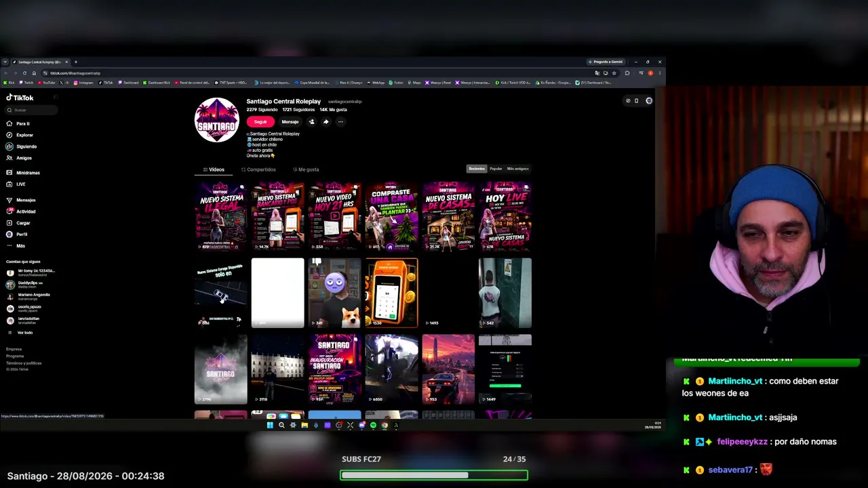Switch to the Videos tab
The height and width of the screenshot is (488, 868).
[x=214, y=169]
